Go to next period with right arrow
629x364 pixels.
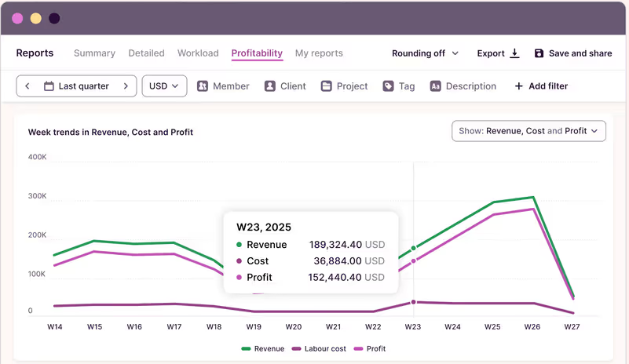[126, 86]
